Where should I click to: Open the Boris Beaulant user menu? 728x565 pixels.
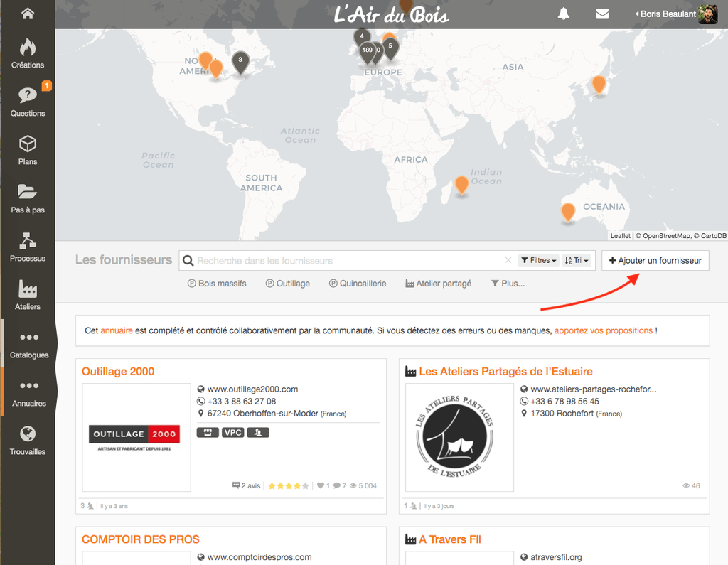coord(666,14)
